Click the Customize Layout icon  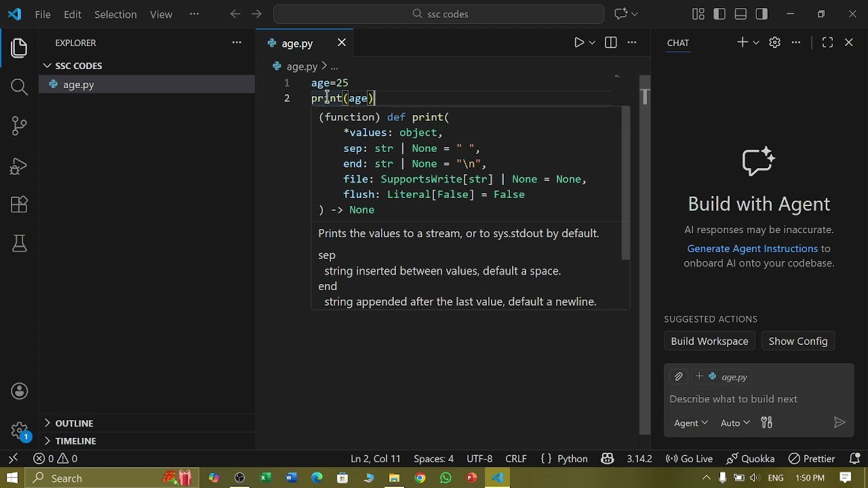698,14
